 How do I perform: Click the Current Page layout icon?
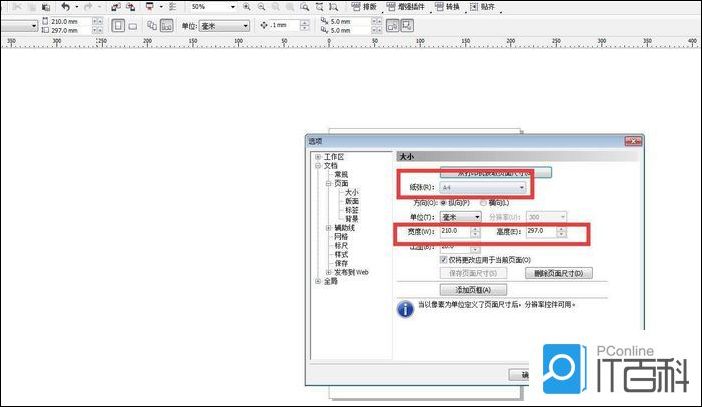[x=167, y=26]
